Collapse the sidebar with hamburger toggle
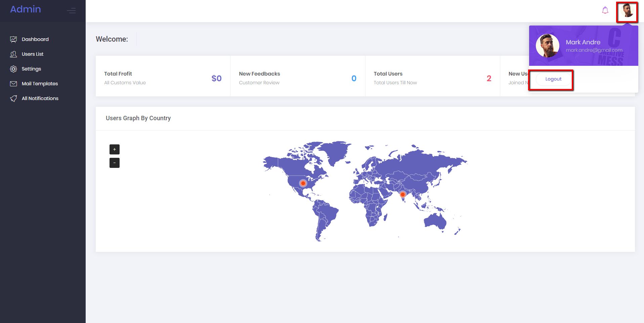Viewport: 644px width, 323px height. [x=71, y=11]
